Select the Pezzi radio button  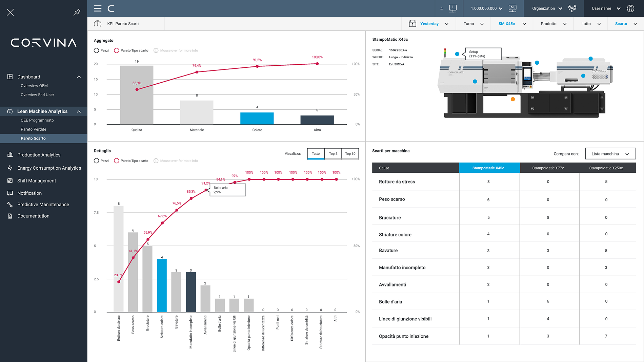(x=96, y=50)
